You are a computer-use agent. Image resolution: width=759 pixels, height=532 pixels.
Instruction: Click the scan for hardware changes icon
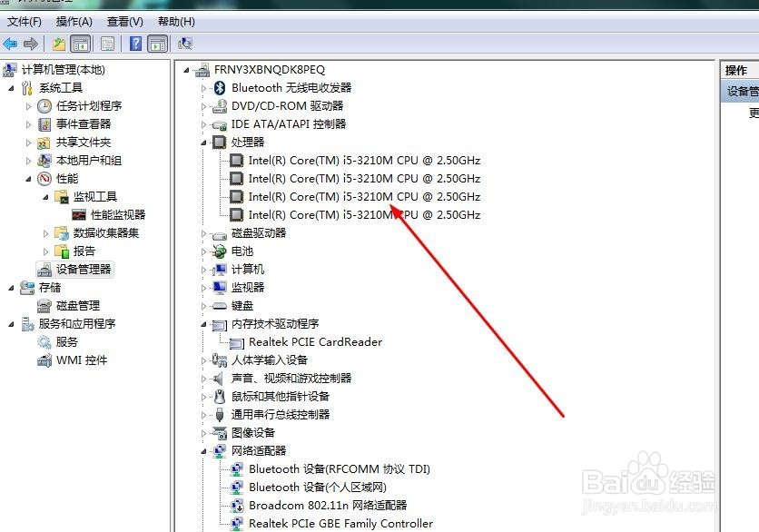click(x=185, y=44)
